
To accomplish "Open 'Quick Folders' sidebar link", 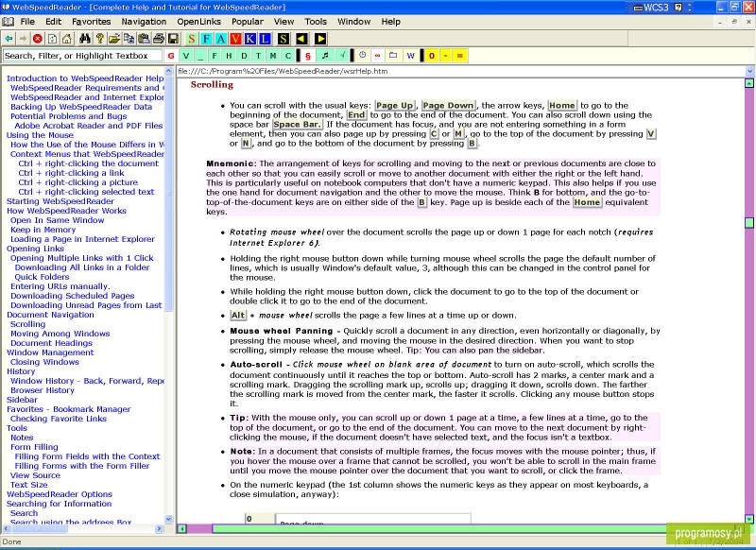I will (x=42, y=277).
